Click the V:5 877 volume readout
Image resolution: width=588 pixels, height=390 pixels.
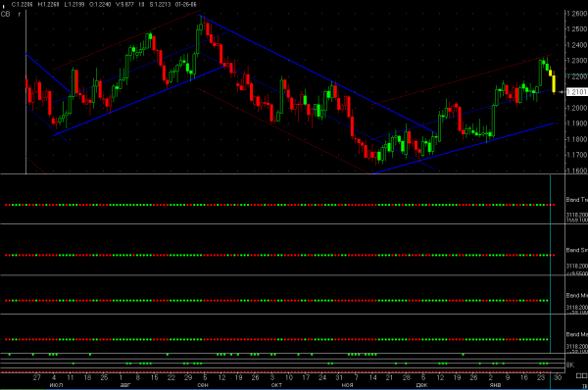click(124, 5)
